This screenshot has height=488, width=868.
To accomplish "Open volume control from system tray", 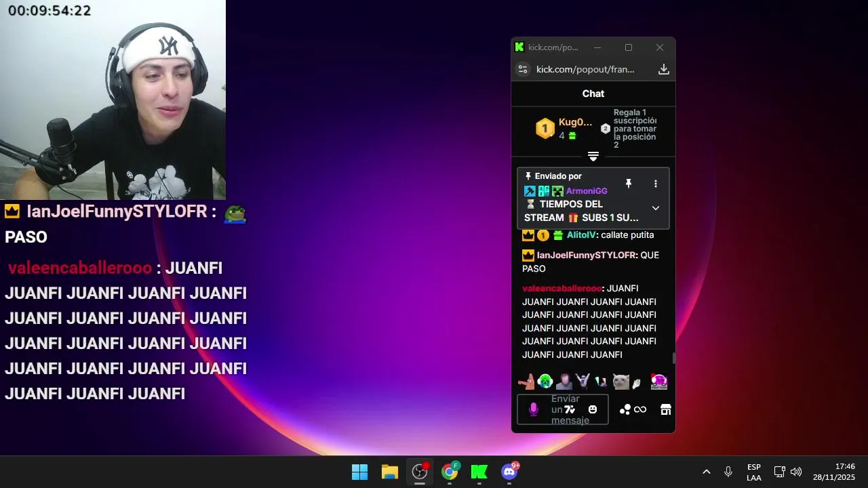I will pyautogui.click(x=796, y=472).
